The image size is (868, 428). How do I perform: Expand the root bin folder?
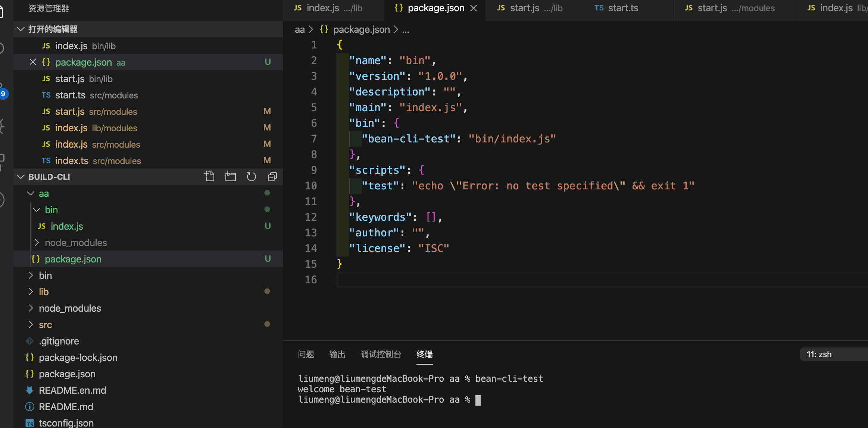click(31, 275)
